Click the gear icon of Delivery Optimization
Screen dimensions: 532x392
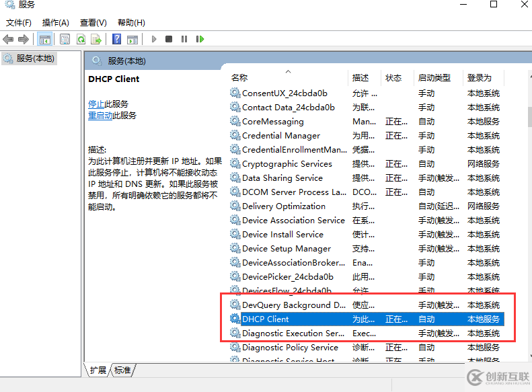[x=235, y=206]
